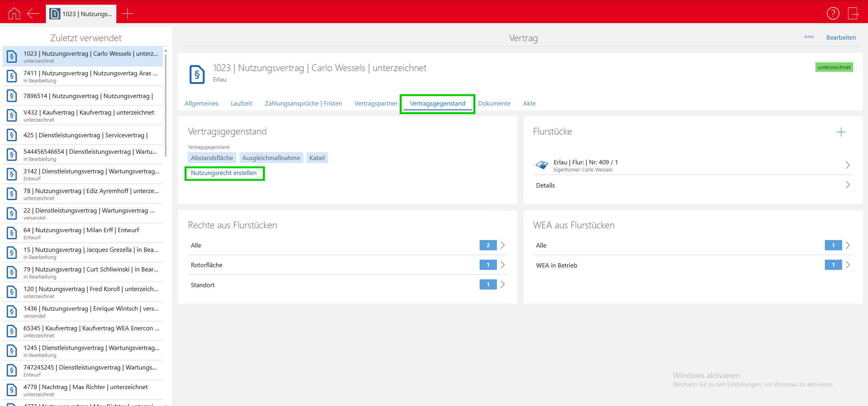
Task: Expand the Rotorfläche rights row
Action: 502,265
